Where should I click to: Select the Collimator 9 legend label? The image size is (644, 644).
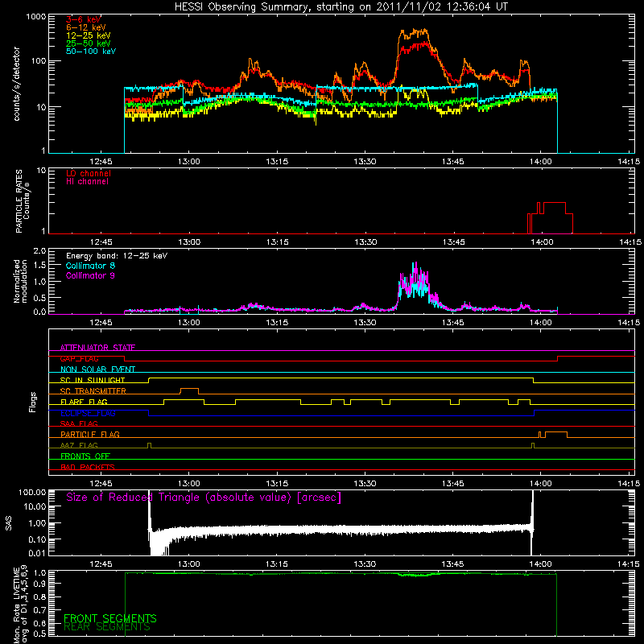(90, 275)
